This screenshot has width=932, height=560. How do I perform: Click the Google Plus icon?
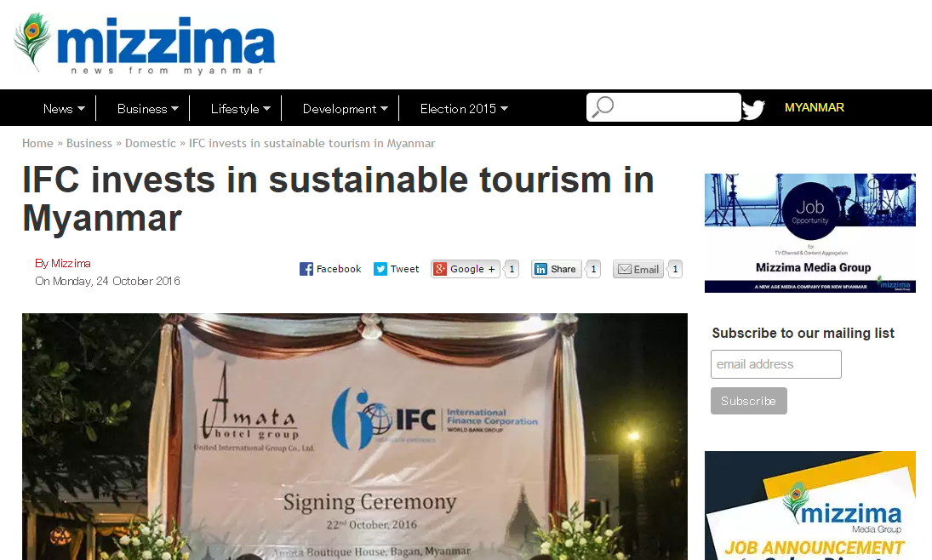tap(440, 269)
